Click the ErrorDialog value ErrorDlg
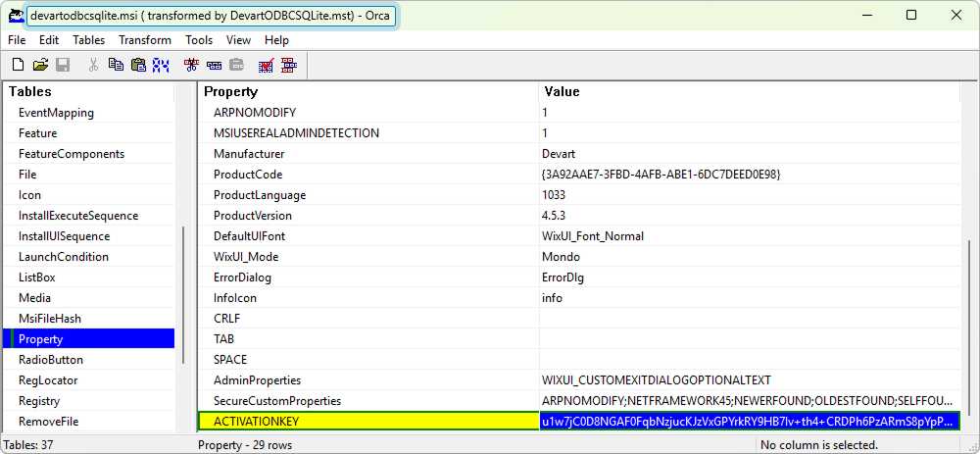This screenshot has width=980, height=454. coord(749,277)
